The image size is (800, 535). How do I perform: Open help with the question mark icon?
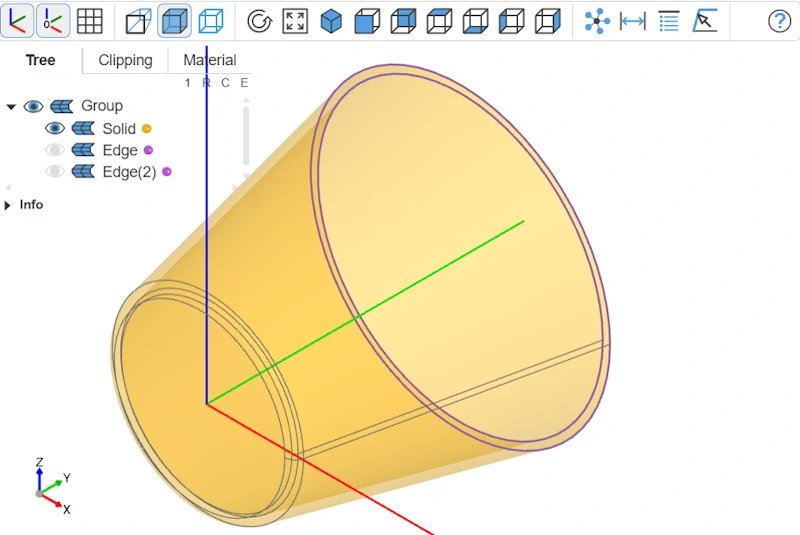pyautogui.click(x=779, y=20)
